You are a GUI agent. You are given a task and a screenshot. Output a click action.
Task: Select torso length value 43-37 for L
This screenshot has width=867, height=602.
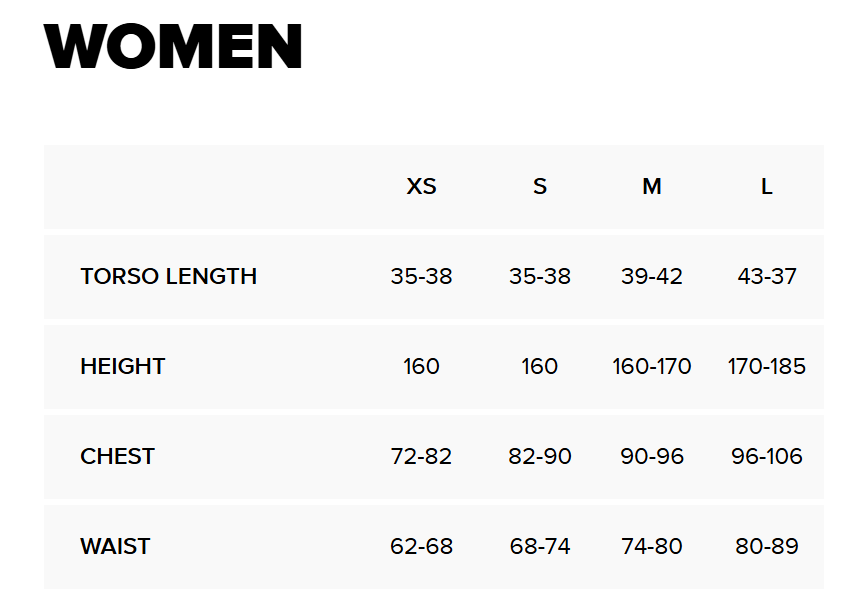767,277
